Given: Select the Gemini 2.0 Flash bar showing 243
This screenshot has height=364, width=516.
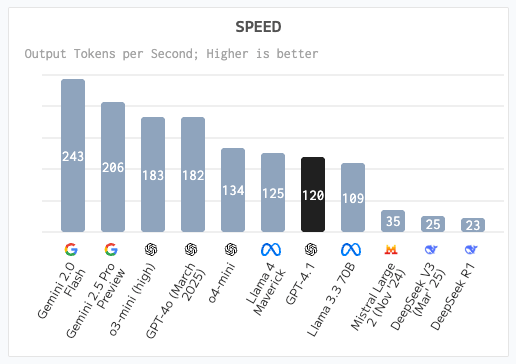Looking at the screenshot, I should click(x=73, y=155).
